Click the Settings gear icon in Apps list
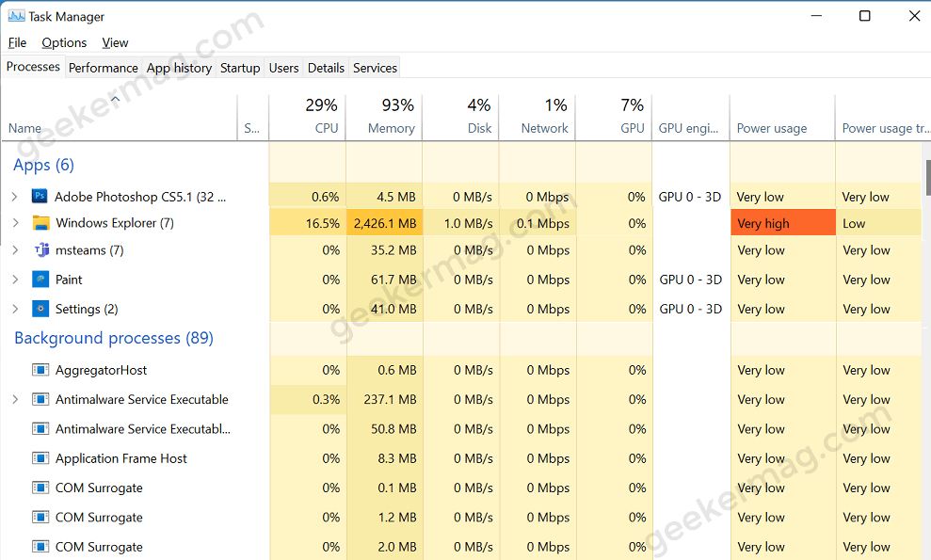The width and height of the screenshot is (931, 560). point(39,309)
